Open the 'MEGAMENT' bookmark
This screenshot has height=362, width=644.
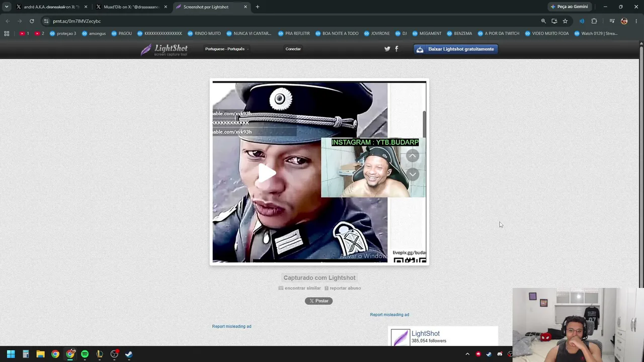point(427,34)
